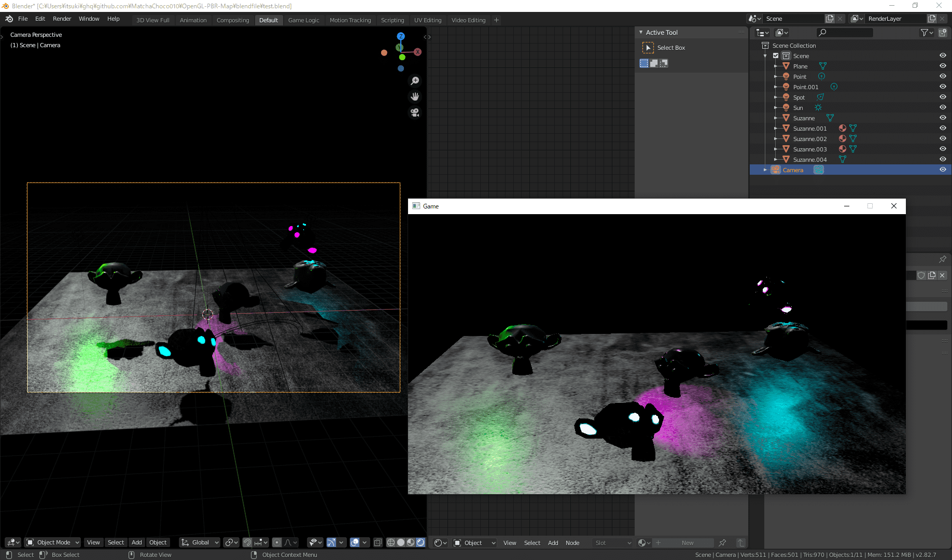Click the new collection icon in the outliner

tap(943, 32)
